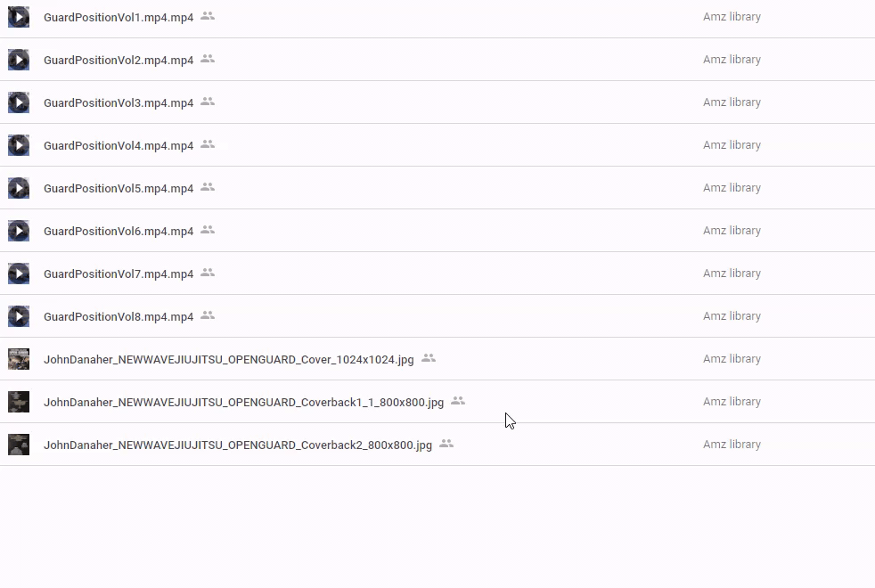The width and height of the screenshot is (875, 588).
Task: Click shared people icon next to GuardPositionVol2.mp4.mp4
Action: point(208,59)
